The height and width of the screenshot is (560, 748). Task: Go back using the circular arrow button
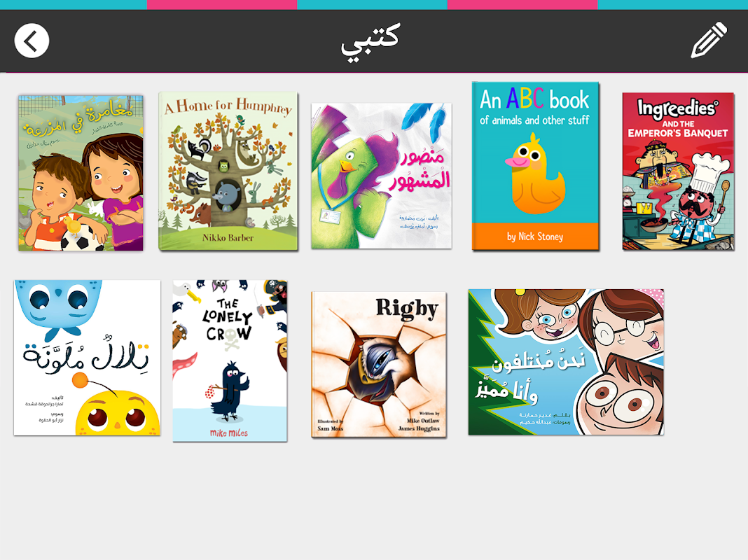32,41
